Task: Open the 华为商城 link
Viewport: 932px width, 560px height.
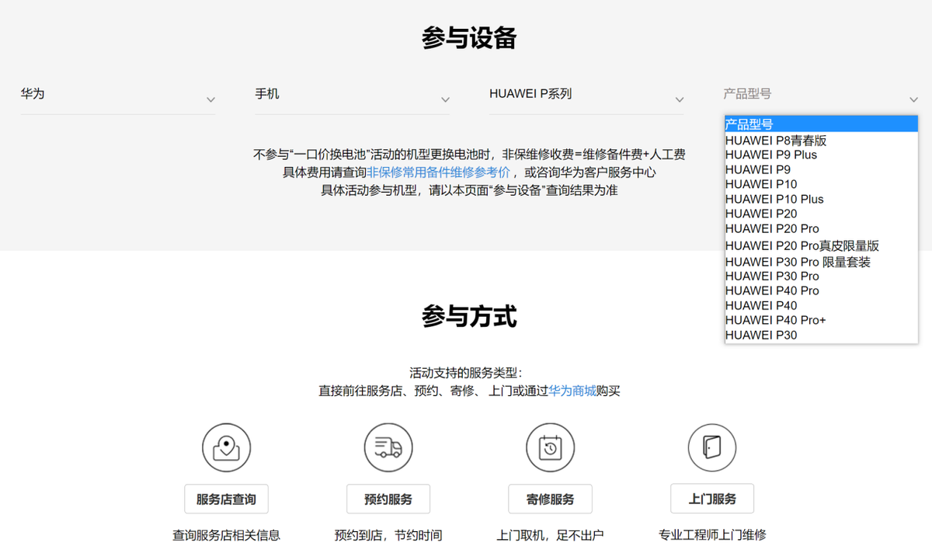Action: [x=572, y=391]
